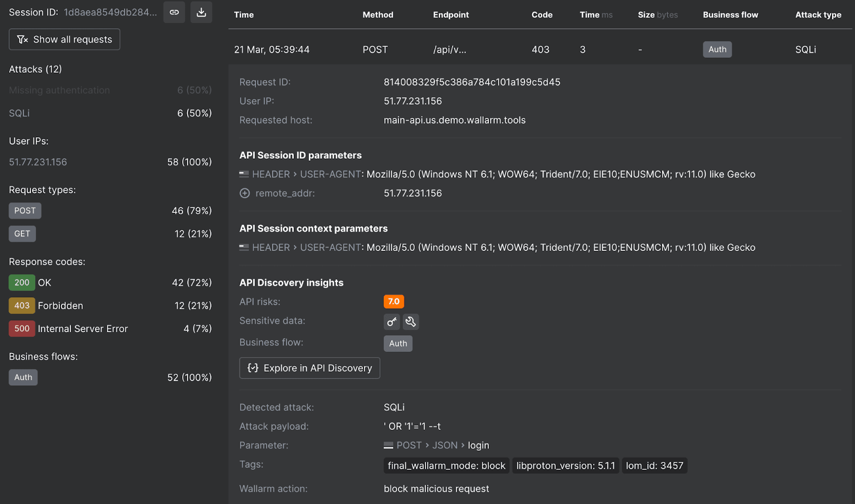Toggle the POST request type filter
This screenshot has width=855, height=504.
[x=25, y=211]
